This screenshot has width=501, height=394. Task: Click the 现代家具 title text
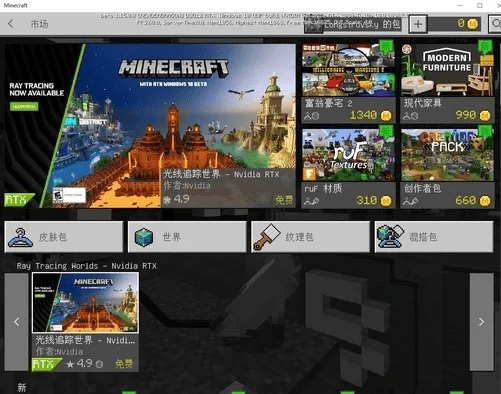click(423, 103)
